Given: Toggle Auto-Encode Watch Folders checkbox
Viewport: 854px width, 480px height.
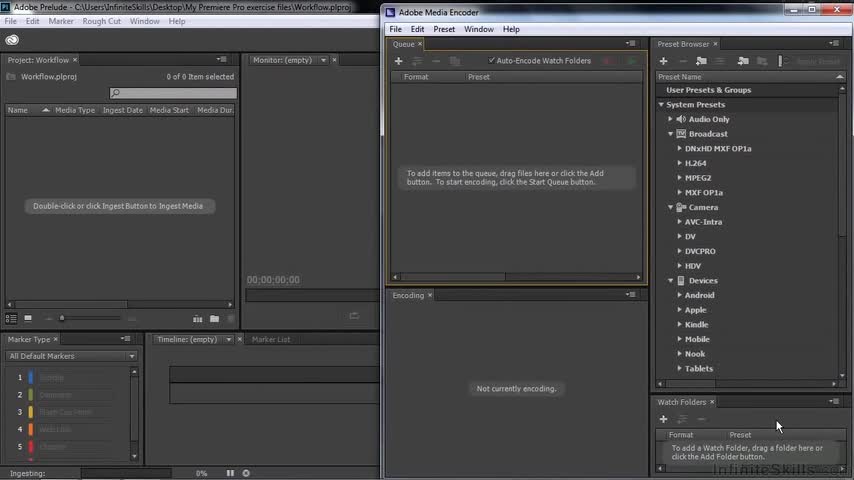Looking at the screenshot, I should point(491,60).
